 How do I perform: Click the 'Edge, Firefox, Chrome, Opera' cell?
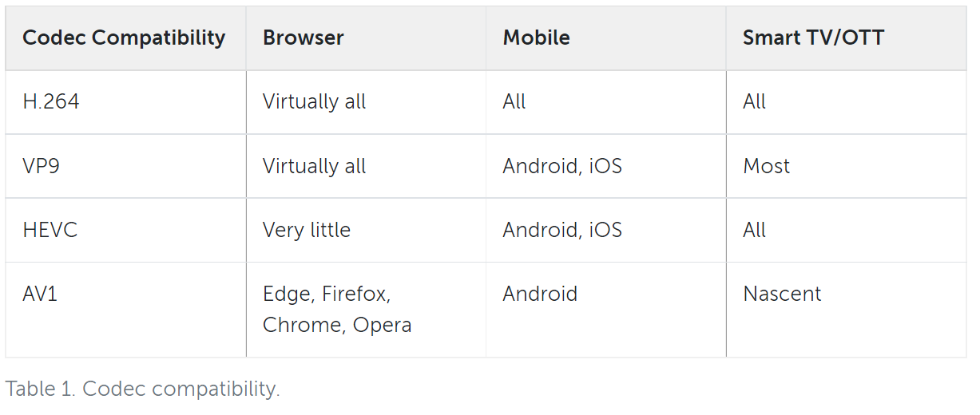click(366, 310)
